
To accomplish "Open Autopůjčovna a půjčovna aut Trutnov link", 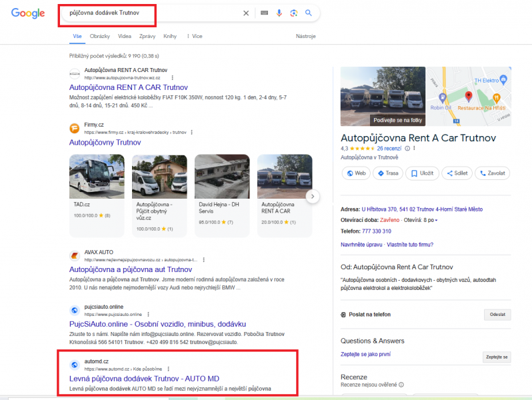I will click(131, 270).
